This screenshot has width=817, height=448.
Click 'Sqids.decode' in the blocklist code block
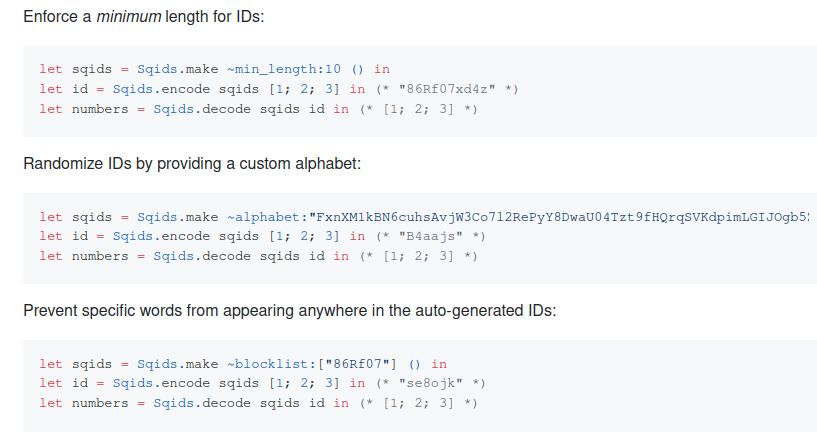click(202, 403)
